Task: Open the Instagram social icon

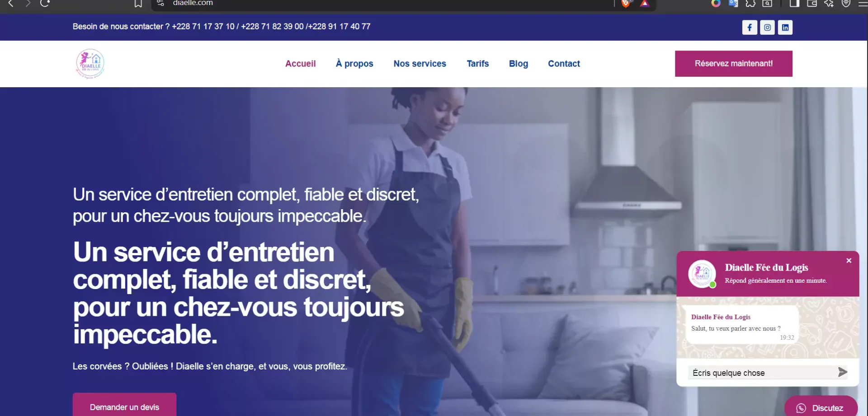Action: coord(767,28)
